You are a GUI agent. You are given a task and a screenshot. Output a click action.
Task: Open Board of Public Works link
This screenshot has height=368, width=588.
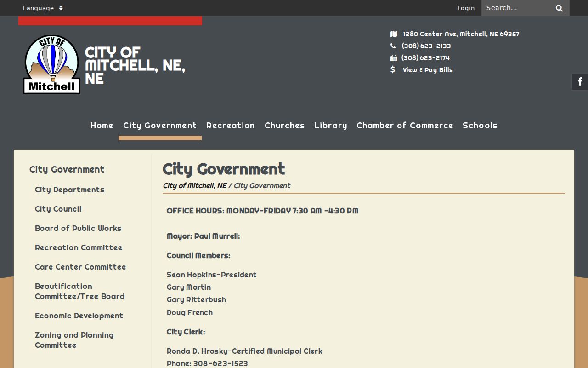[x=78, y=228]
